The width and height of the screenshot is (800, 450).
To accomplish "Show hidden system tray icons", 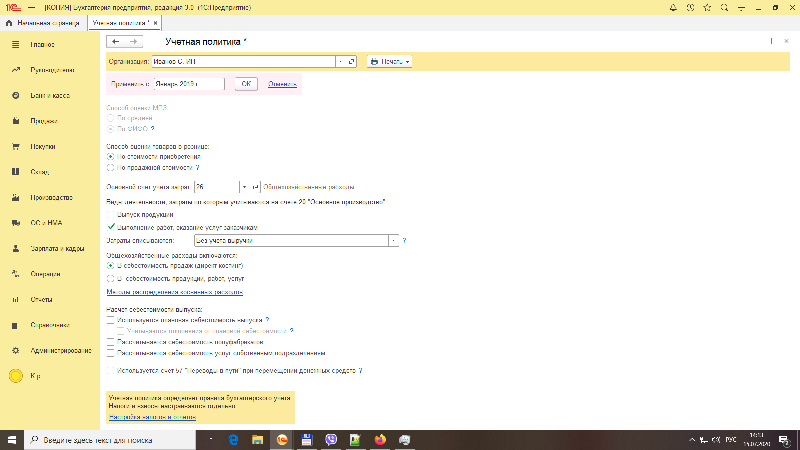I will pos(692,440).
